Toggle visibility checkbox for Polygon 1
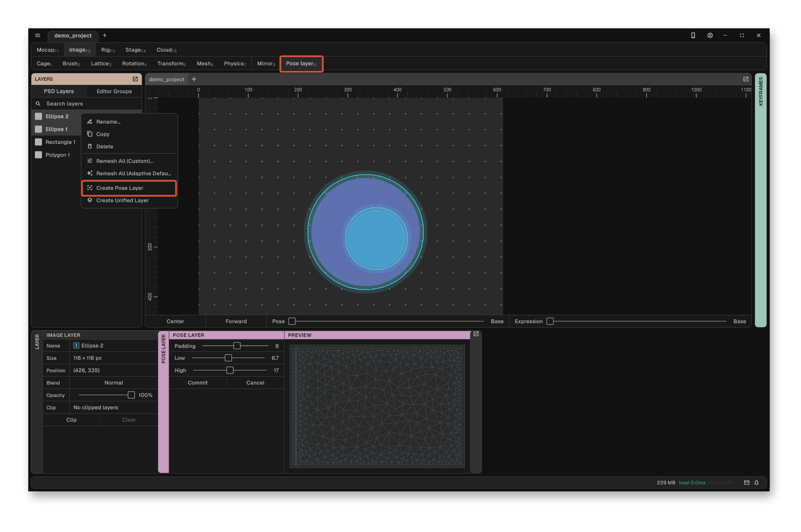Viewport: 801px width, 532px height. click(38, 155)
